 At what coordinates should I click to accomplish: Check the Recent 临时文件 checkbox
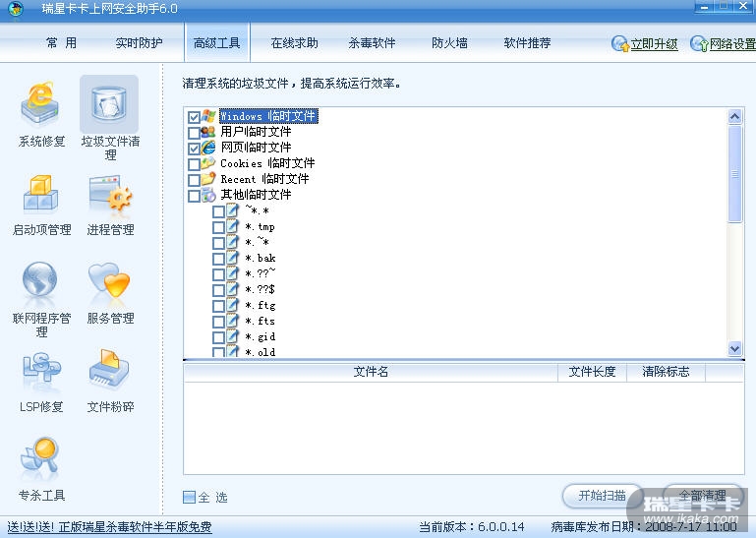click(194, 180)
